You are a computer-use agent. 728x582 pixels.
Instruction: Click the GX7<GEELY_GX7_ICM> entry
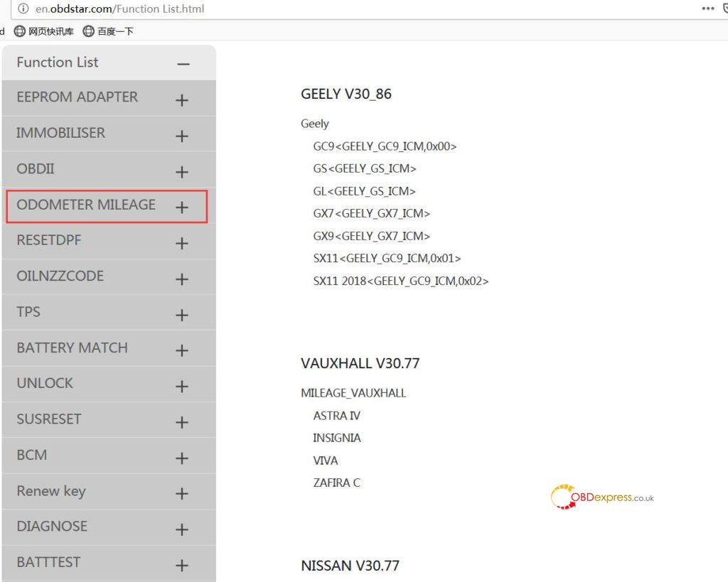click(371, 213)
